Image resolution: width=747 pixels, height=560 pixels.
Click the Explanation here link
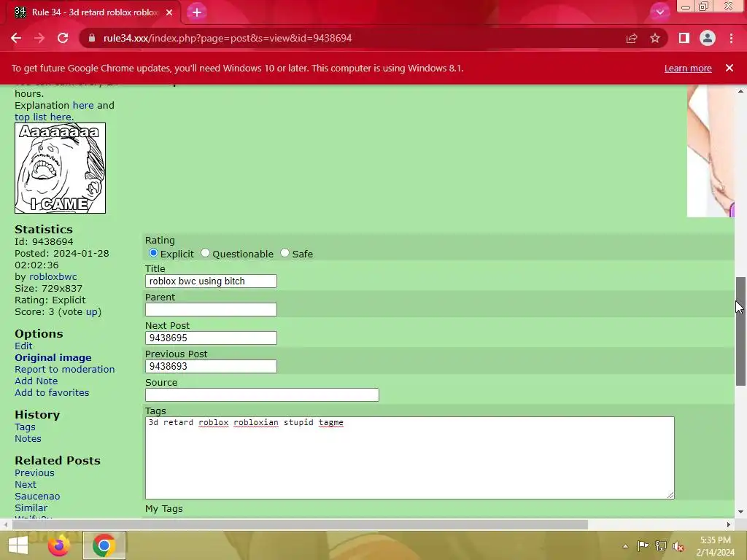coord(83,105)
